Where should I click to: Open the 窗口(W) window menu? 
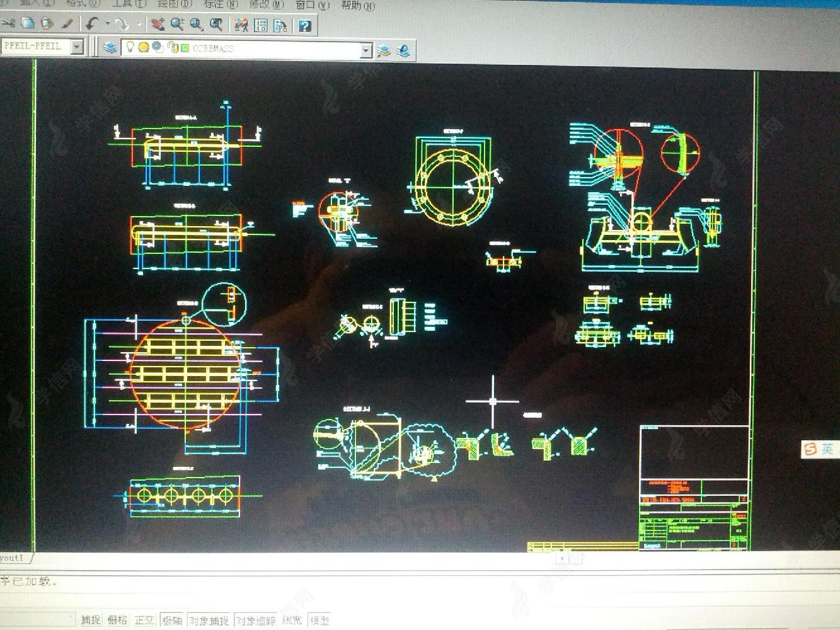click(x=312, y=5)
